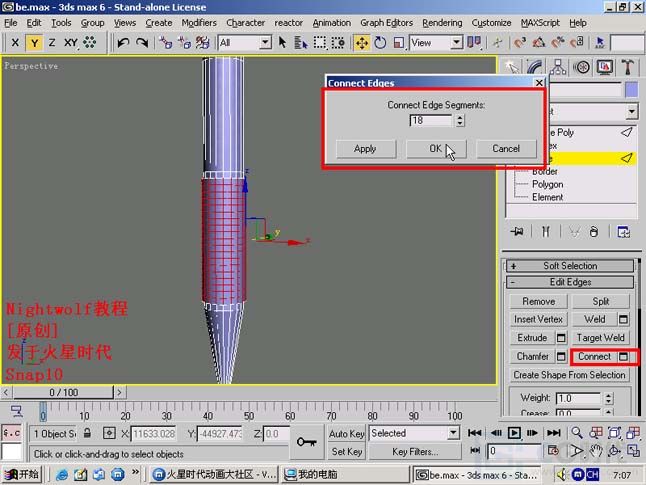The width and height of the screenshot is (646, 485).
Task: Toggle Auto Key animation mode
Action: 346,433
